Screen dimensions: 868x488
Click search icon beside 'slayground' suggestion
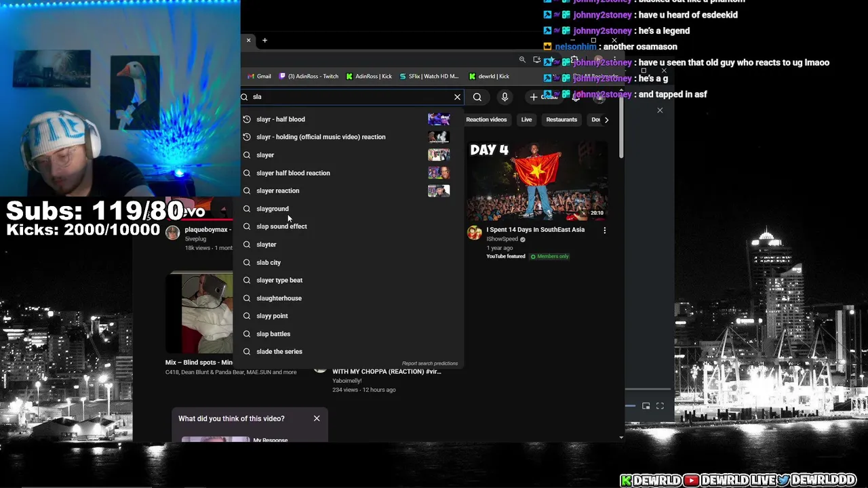tap(247, 209)
